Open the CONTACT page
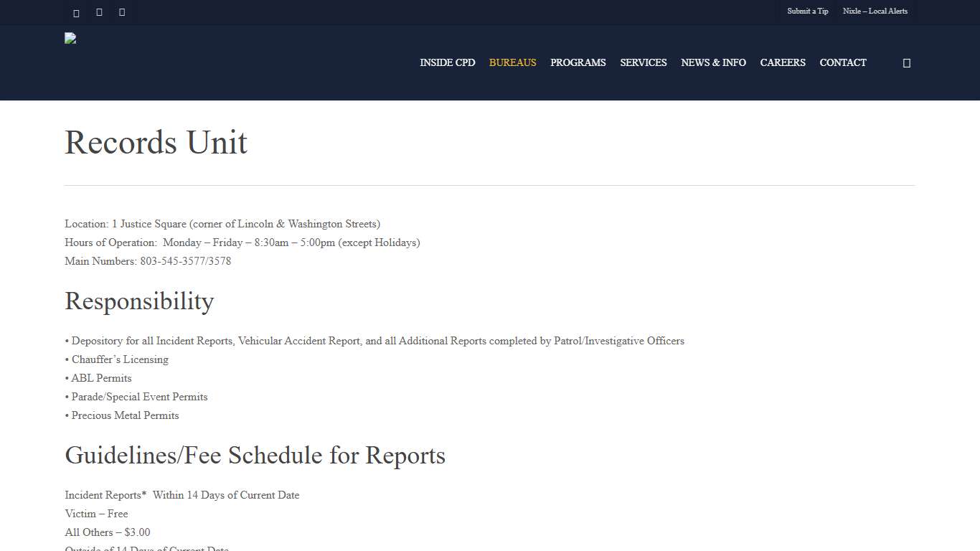980x551 pixels. pos(843,62)
